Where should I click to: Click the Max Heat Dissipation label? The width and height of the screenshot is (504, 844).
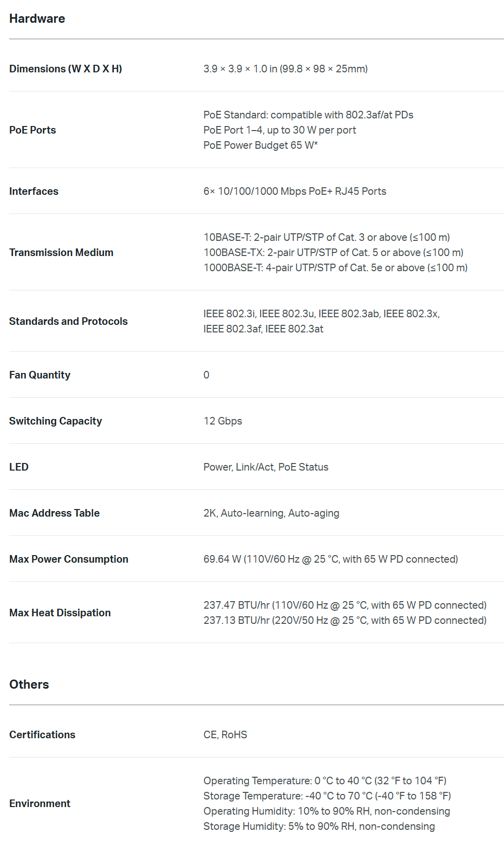(x=60, y=613)
